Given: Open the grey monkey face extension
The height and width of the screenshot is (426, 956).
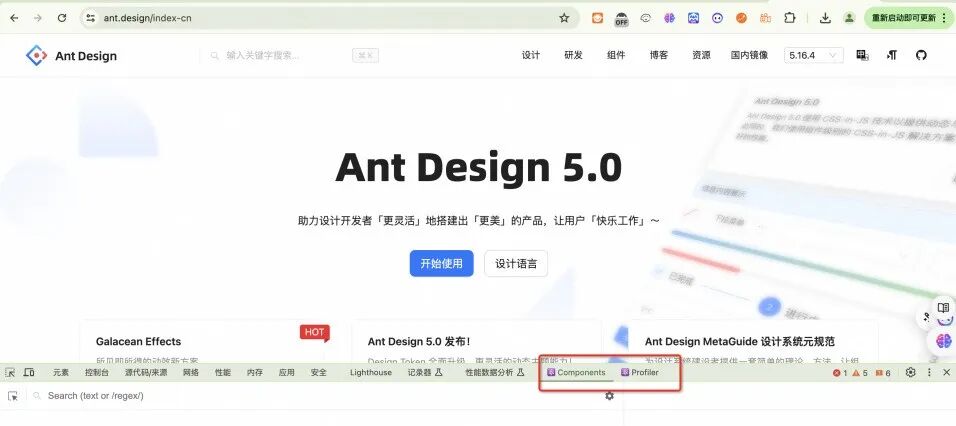Looking at the screenshot, I should [646, 18].
